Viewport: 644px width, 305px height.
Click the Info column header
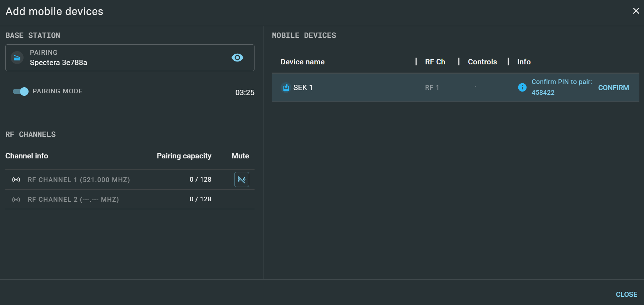click(x=524, y=62)
